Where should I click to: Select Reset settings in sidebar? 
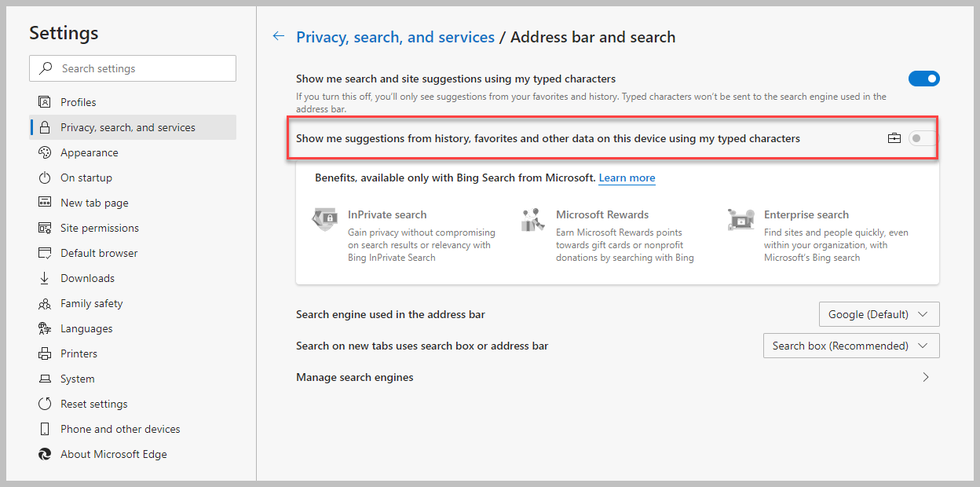click(x=93, y=404)
